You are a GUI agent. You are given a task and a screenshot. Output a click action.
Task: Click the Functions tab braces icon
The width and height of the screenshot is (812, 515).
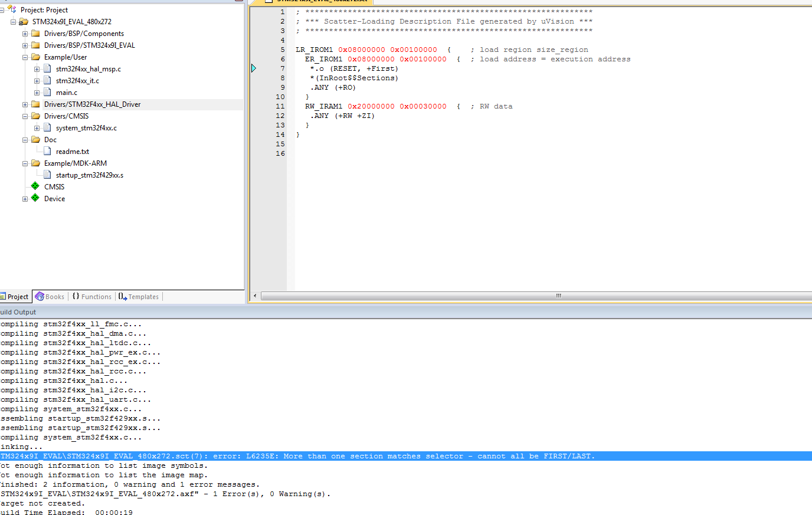[76, 297]
